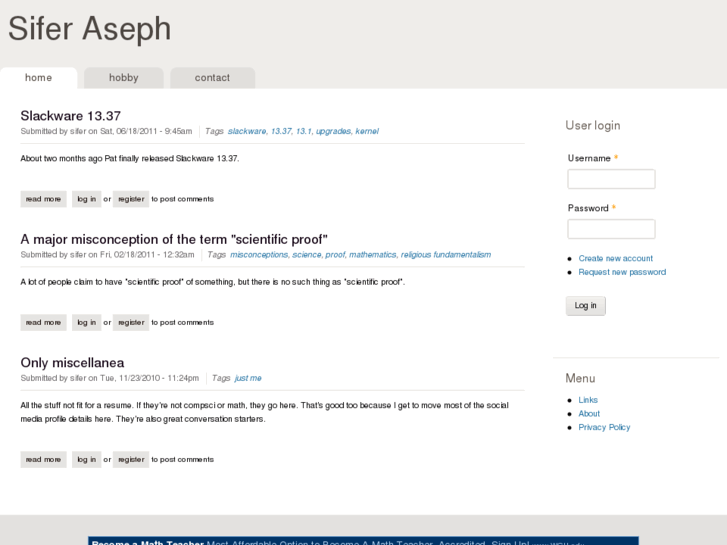
Task: Open the home tab
Action: (x=38, y=78)
